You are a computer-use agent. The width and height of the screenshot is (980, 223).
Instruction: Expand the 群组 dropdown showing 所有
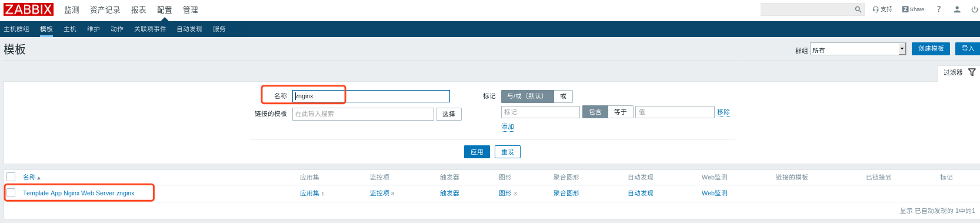click(858, 49)
